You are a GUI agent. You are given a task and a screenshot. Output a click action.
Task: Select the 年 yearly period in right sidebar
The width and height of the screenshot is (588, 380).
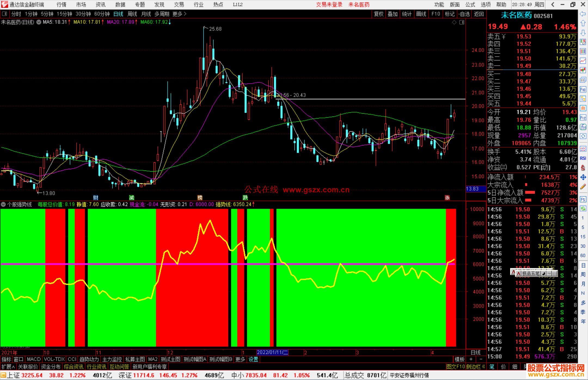(583, 321)
